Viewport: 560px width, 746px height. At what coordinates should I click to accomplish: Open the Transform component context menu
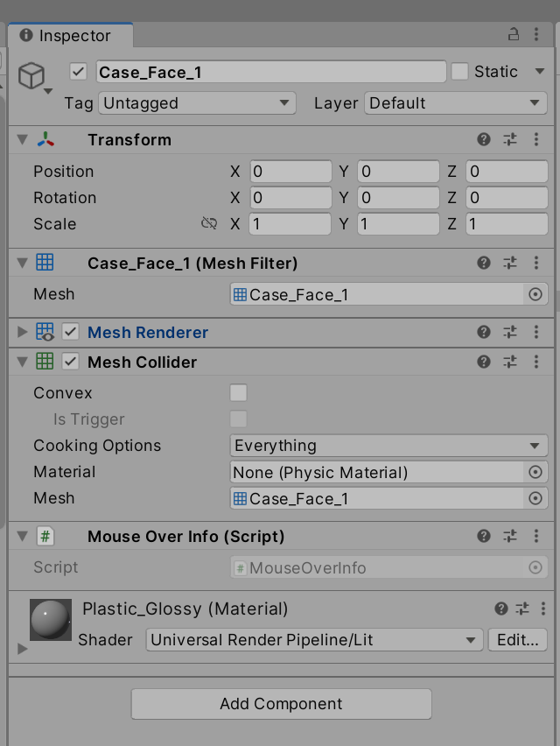537,139
